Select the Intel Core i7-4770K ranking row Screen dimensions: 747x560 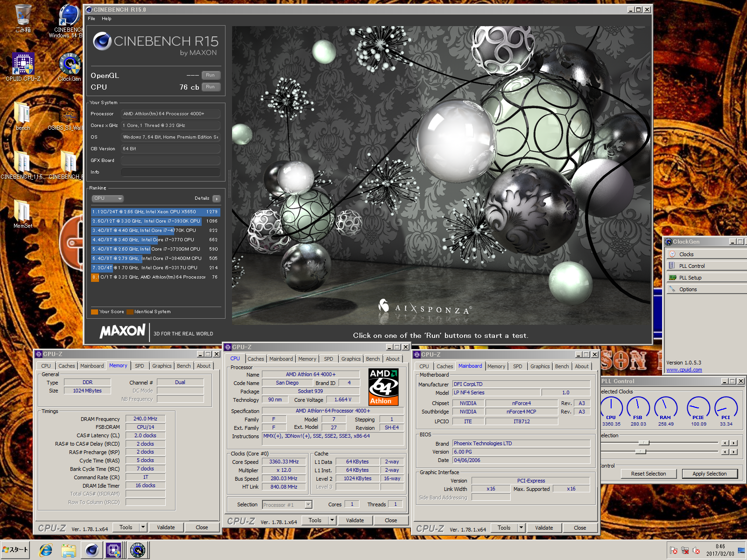coord(155,231)
